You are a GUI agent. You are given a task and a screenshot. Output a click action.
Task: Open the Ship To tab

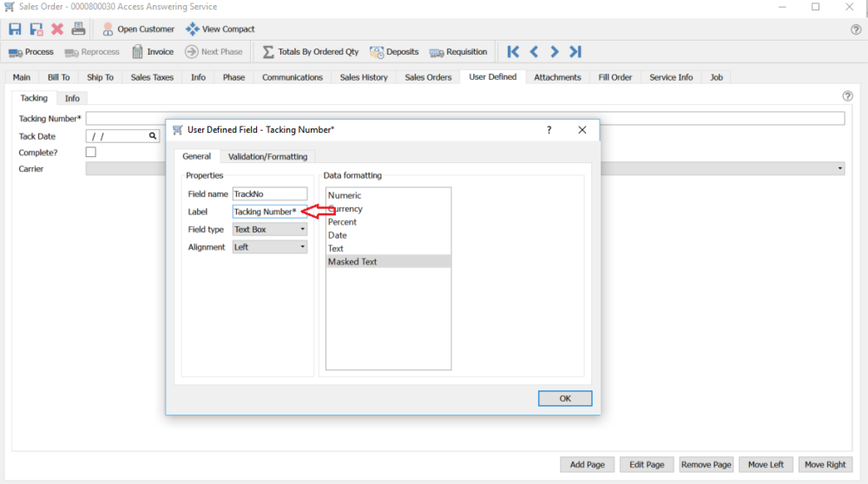click(100, 77)
